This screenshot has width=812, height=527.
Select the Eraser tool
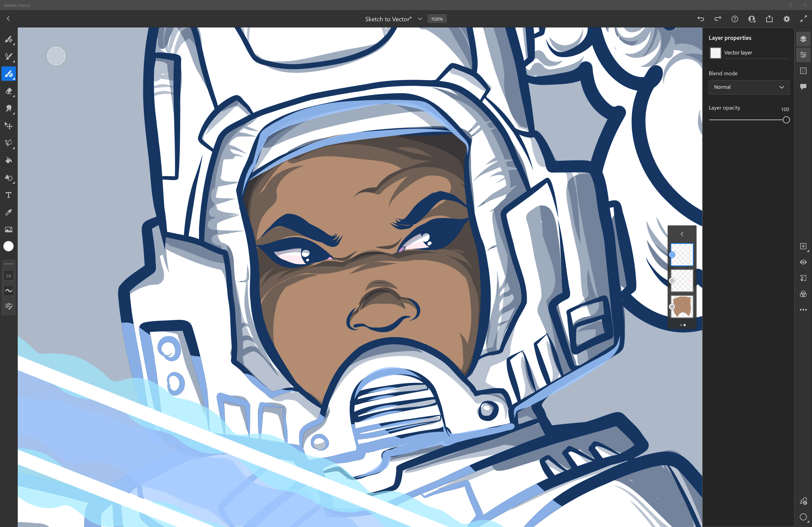pos(8,91)
